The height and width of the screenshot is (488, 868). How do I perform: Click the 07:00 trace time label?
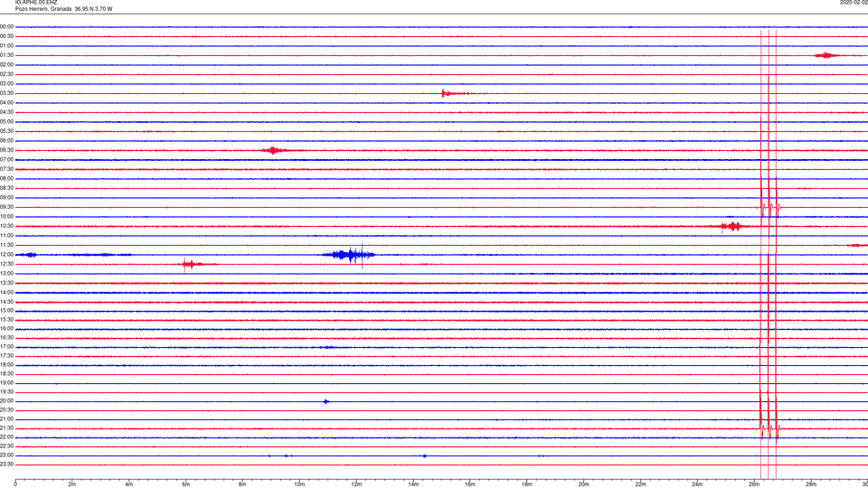6,159
